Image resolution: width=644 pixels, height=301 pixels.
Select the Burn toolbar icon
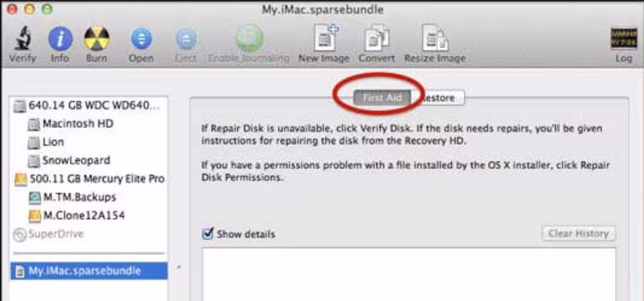click(x=97, y=39)
